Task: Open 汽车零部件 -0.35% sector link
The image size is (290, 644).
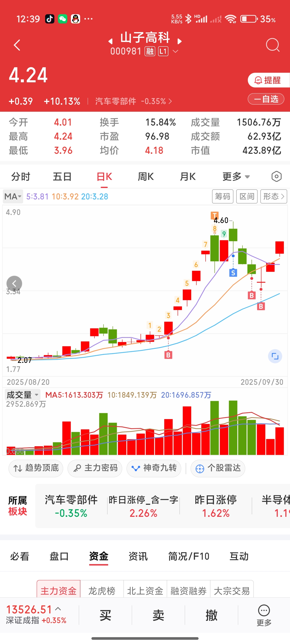Action: [x=133, y=101]
